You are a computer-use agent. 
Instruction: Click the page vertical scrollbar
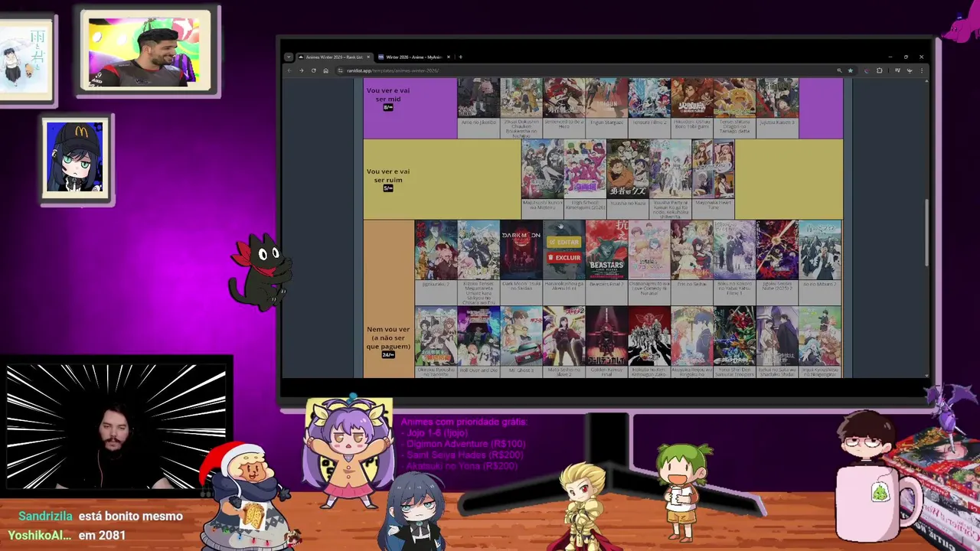click(x=926, y=232)
